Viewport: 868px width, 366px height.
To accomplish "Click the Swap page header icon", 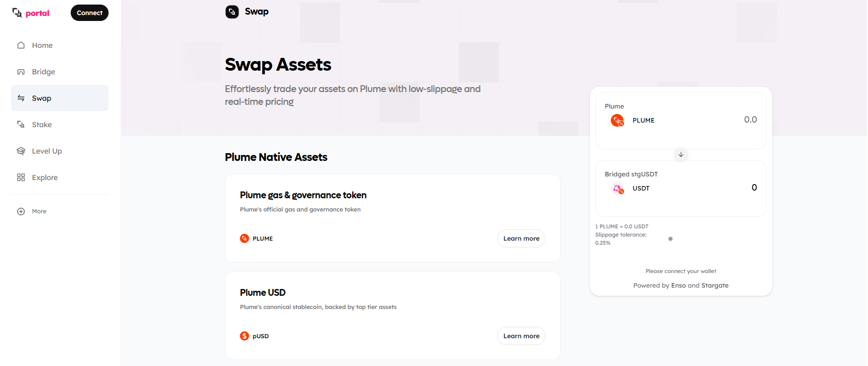I will pyautogui.click(x=232, y=12).
